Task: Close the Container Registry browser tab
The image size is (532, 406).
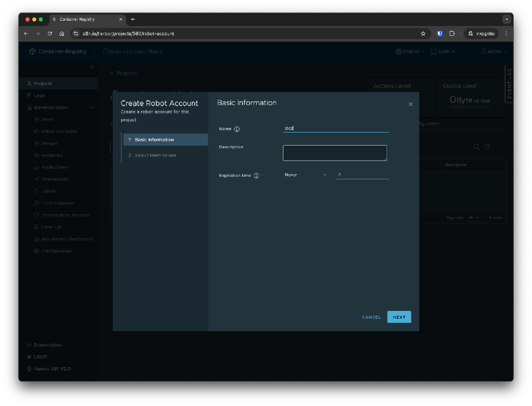Action: (x=121, y=19)
